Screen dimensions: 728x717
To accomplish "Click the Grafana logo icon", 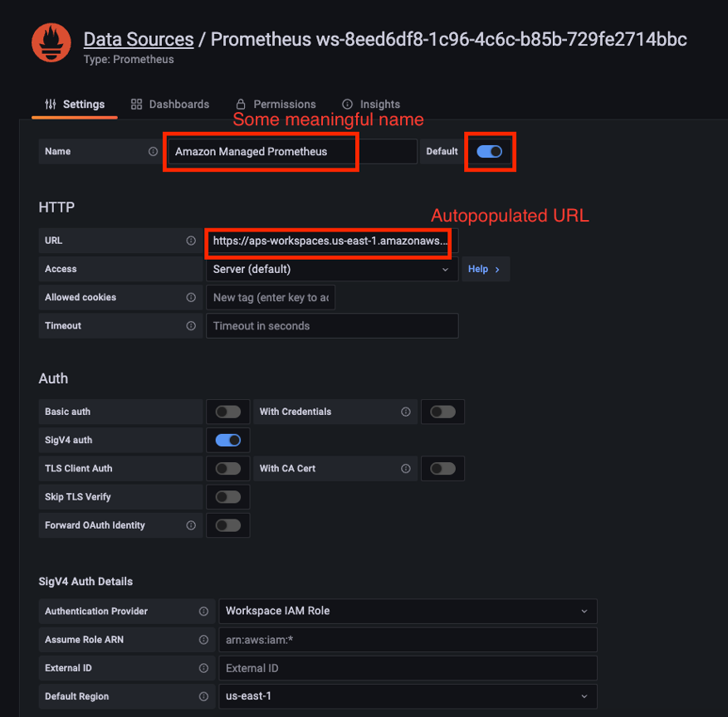I will click(51, 42).
